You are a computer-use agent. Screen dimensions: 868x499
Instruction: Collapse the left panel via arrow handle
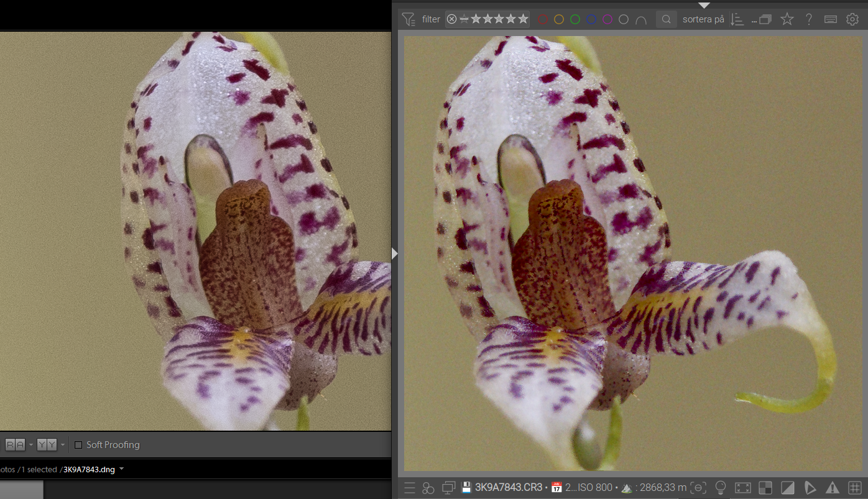coord(394,253)
